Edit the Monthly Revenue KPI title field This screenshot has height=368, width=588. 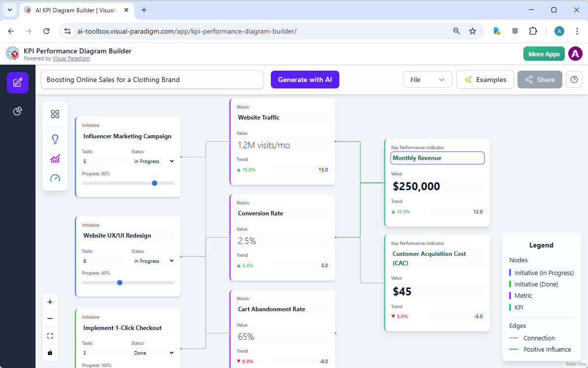coord(437,158)
